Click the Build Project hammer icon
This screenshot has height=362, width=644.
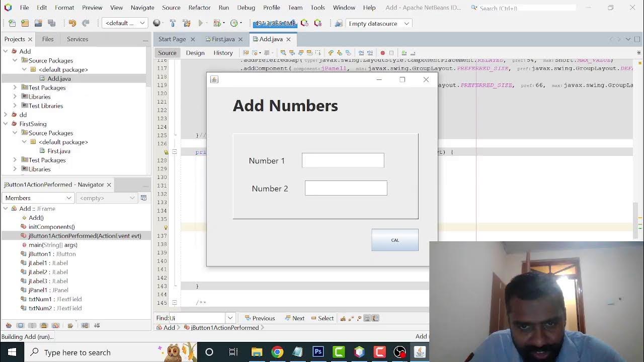pos(173,23)
